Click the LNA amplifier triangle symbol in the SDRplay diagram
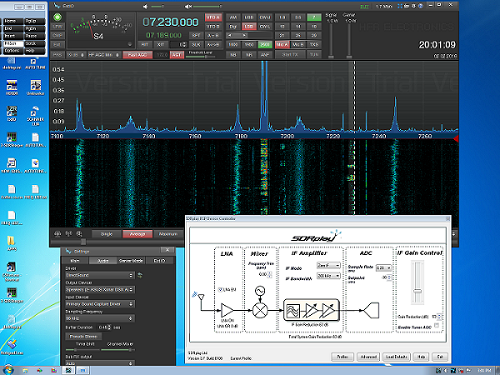The height and width of the screenshot is (375, 500). pyautogui.click(x=227, y=310)
